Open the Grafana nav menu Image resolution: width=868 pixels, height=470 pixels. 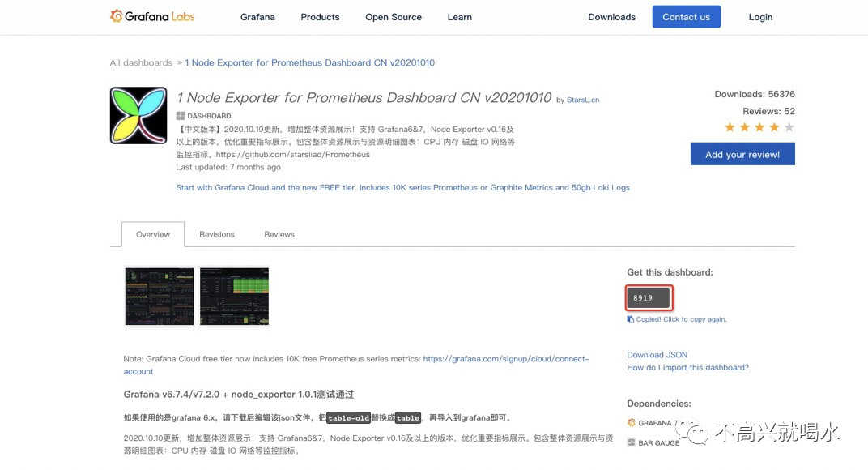[257, 17]
